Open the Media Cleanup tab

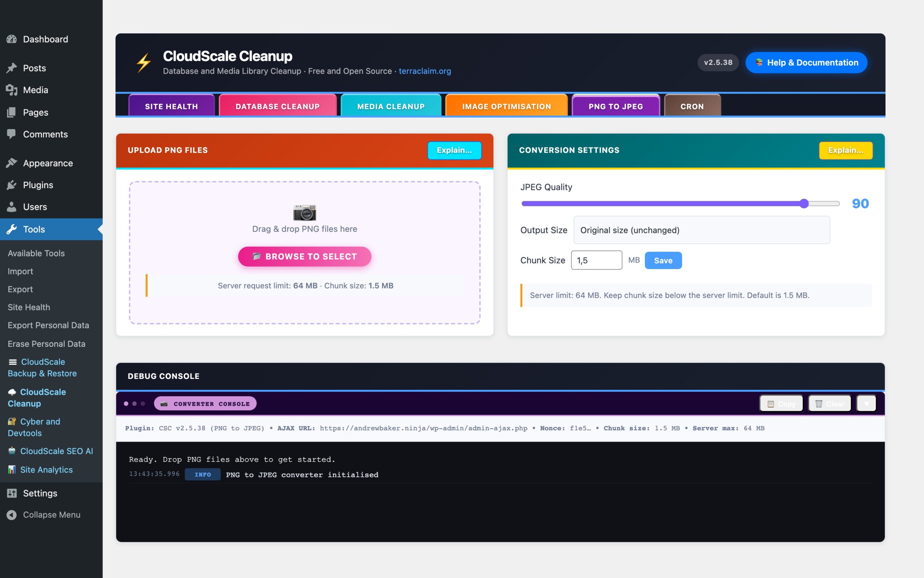tap(391, 106)
